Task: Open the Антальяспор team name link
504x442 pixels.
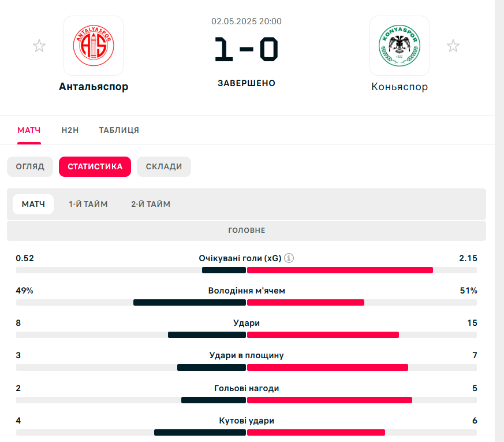Action: click(94, 87)
